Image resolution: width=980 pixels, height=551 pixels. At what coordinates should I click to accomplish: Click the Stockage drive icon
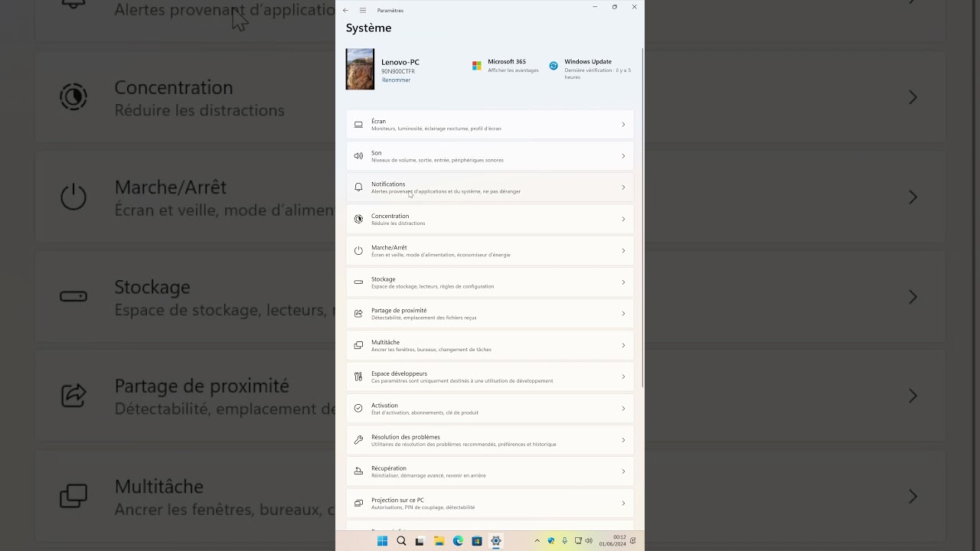(x=358, y=282)
